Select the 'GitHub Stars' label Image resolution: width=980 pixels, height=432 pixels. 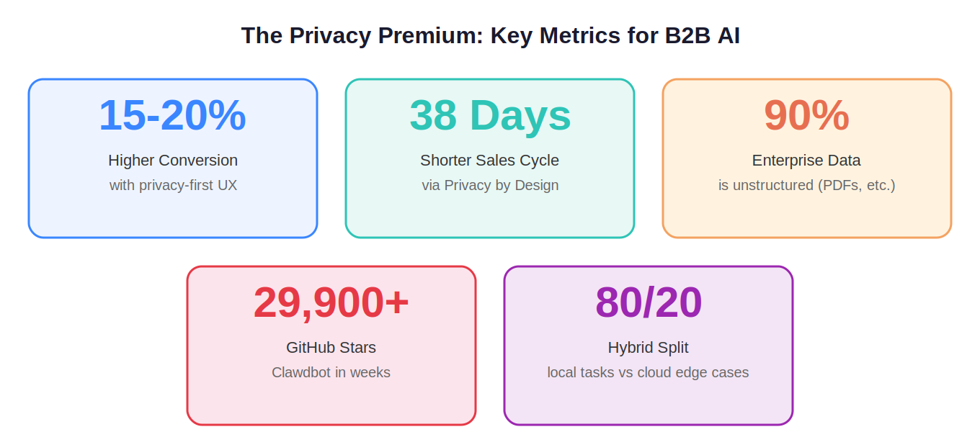[331, 348]
